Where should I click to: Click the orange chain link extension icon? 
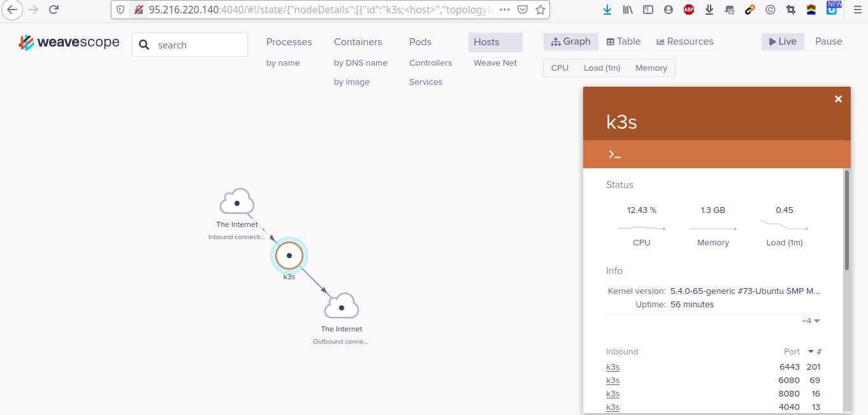(x=750, y=10)
